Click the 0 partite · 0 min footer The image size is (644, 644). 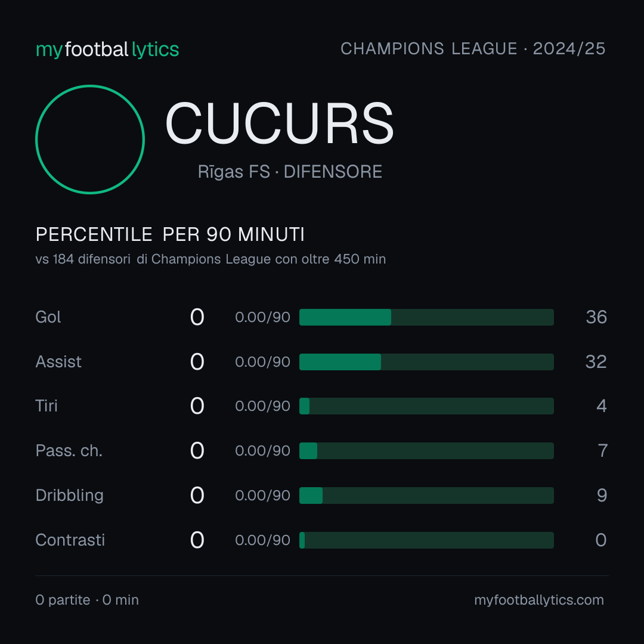(x=87, y=600)
